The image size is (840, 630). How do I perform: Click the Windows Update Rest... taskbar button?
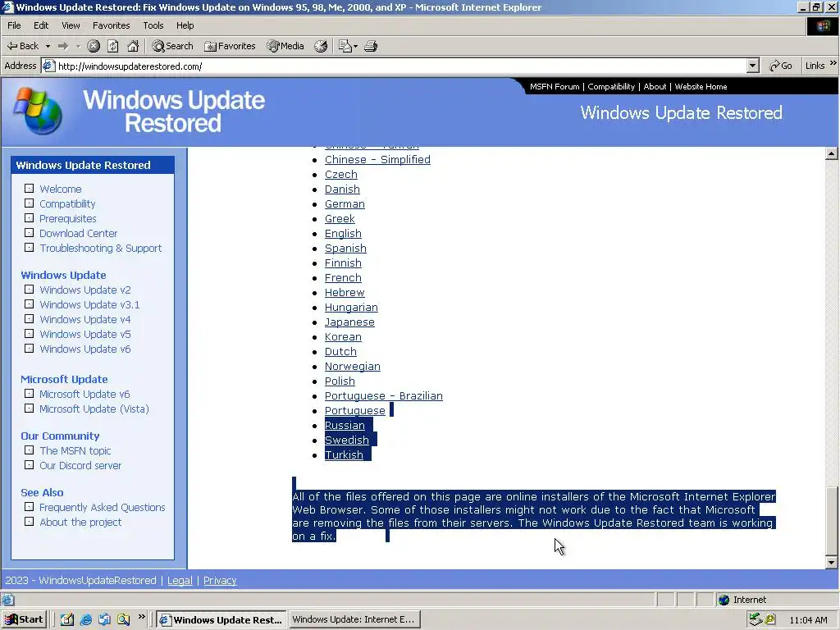tap(221, 619)
